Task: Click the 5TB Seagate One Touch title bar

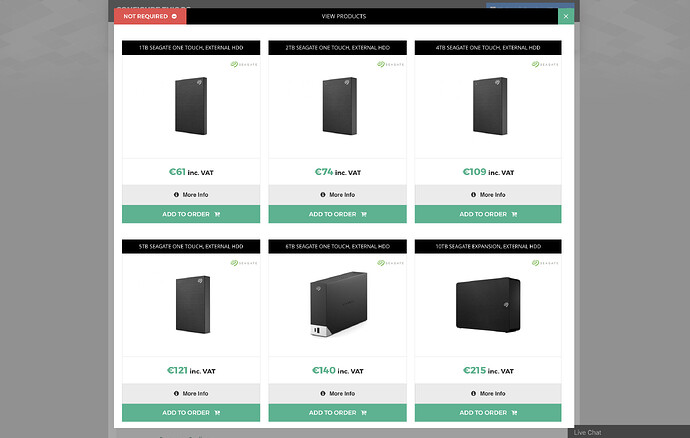Action: point(191,247)
